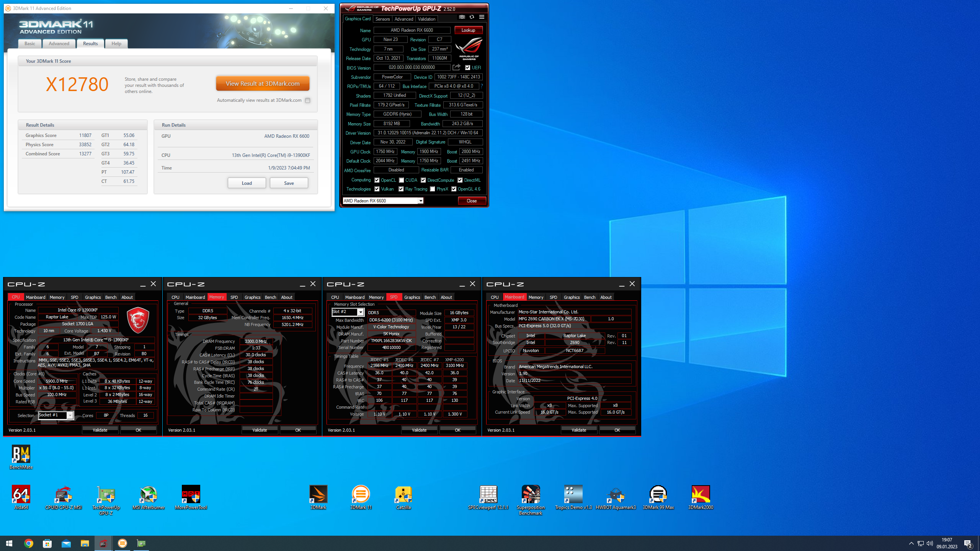Click the Windows Start button
The height and width of the screenshot is (551, 980).
click(9, 543)
